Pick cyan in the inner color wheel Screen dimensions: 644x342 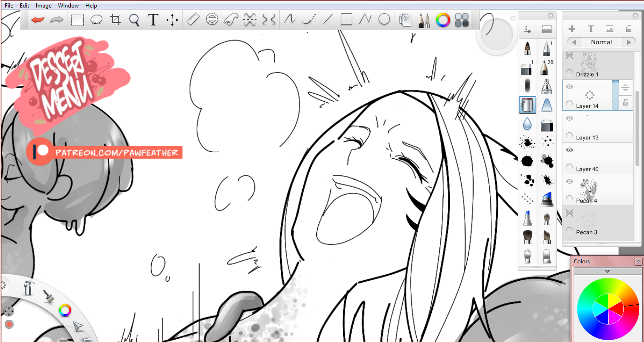click(x=600, y=309)
